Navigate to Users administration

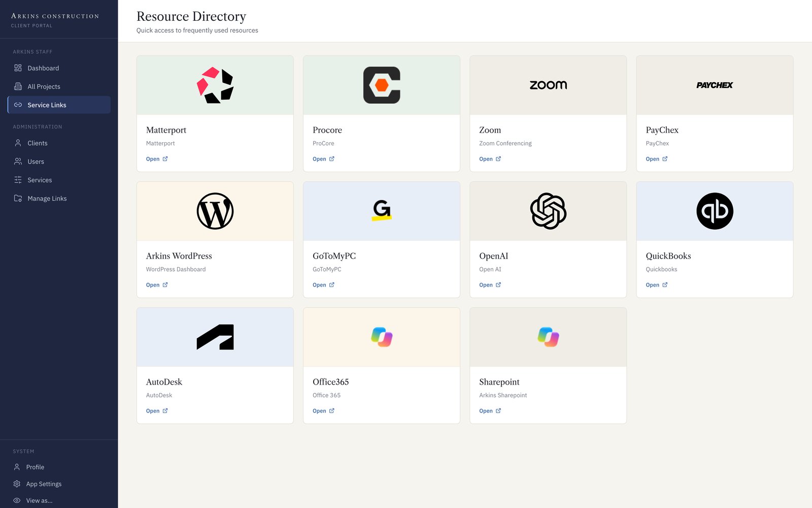coord(59,162)
